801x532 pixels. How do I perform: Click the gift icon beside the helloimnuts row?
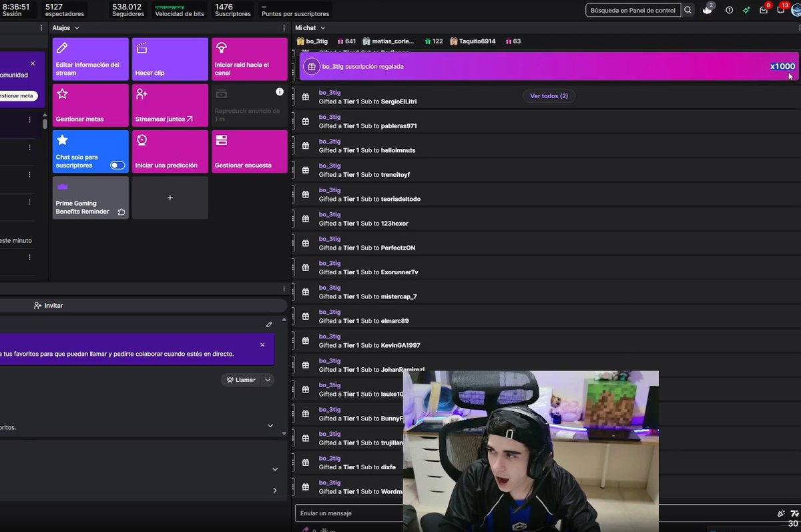click(306, 146)
